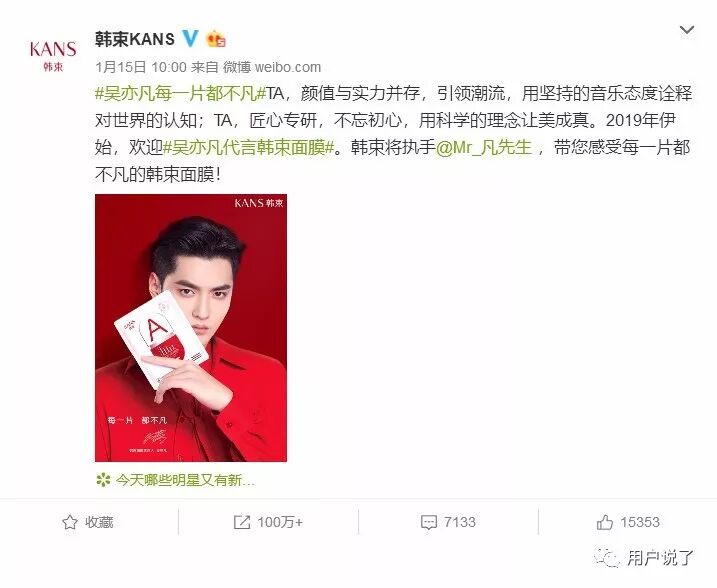Open topic link 今天哪些明星又有新…
The height and width of the screenshot is (588, 717).
click(x=185, y=480)
